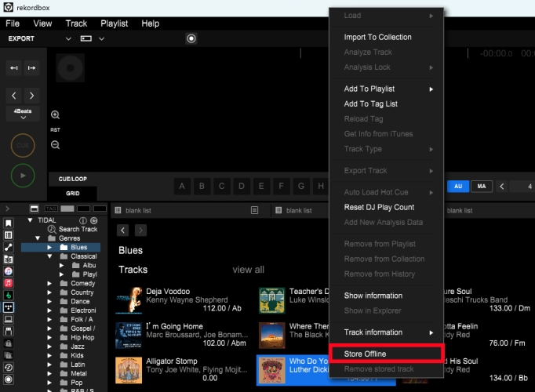Collapse the TIDAL tree node
535x392 pixels.
coord(30,220)
